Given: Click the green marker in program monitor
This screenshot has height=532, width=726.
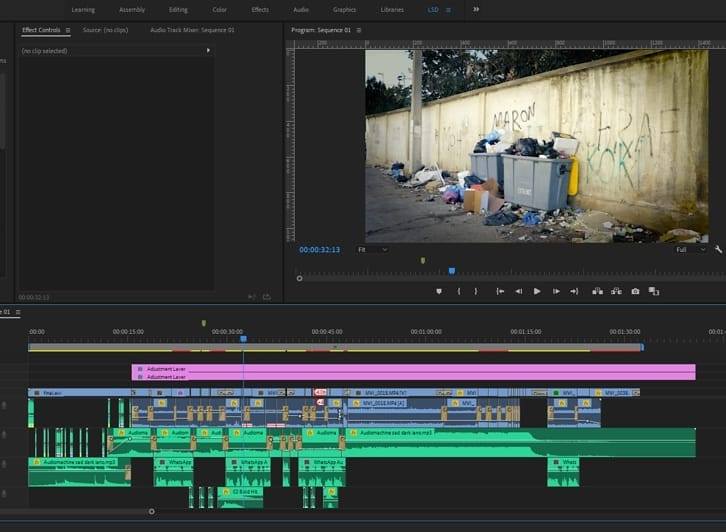Looking at the screenshot, I should click(423, 261).
